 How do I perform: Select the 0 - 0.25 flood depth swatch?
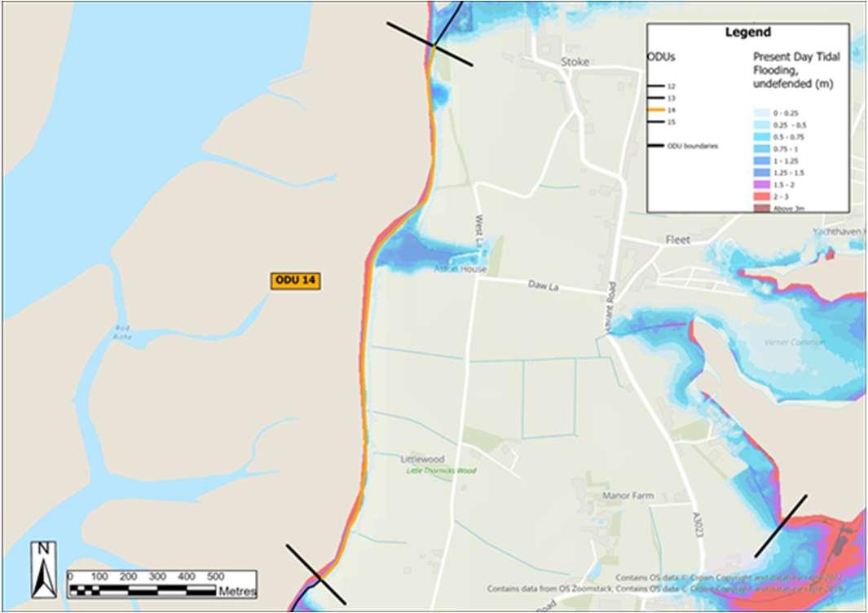761,113
